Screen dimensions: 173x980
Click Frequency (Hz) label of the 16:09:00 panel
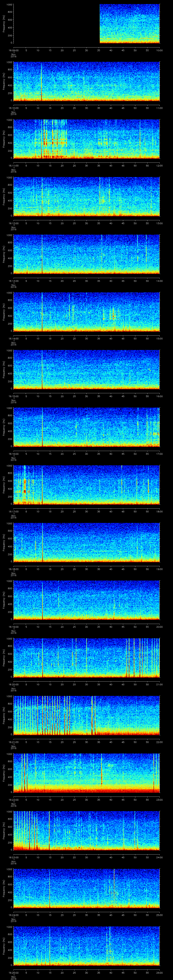pyautogui.click(x=4, y=24)
